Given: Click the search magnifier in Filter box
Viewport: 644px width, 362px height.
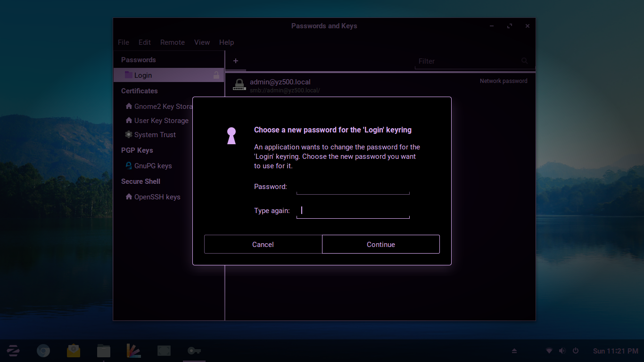Looking at the screenshot, I should (x=524, y=61).
